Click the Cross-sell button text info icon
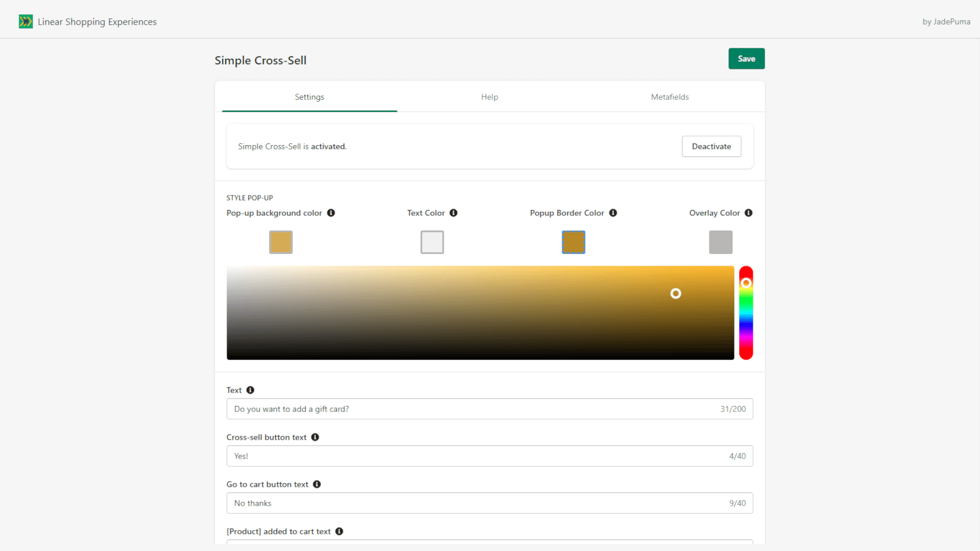 pyautogui.click(x=315, y=437)
